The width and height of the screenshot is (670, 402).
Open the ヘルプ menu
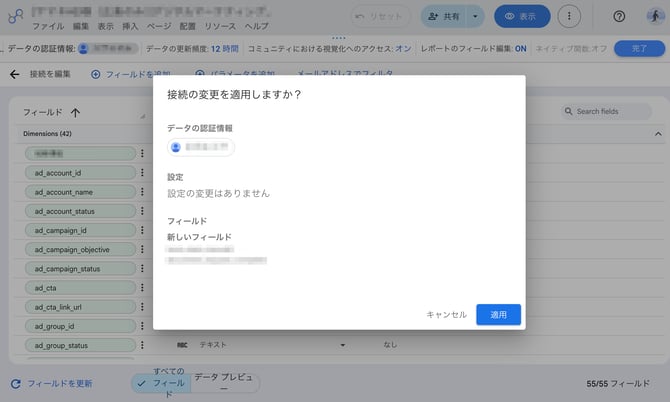click(x=257, y=26)
